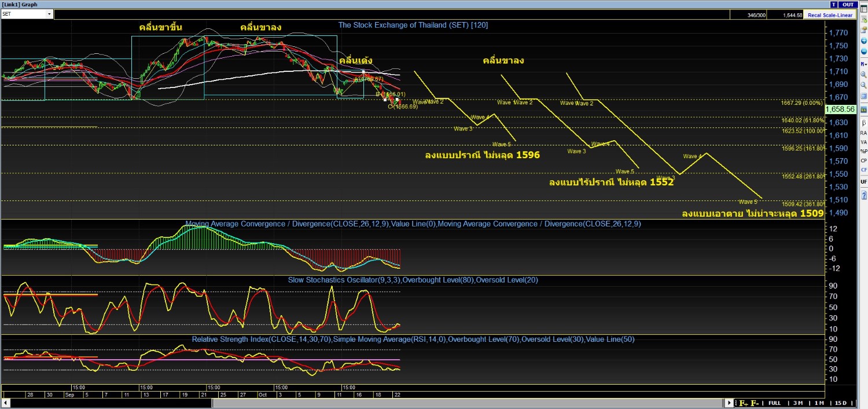Click the beta symbol icon
The height and width of the screenshot is (409, 868).
point(863,122)
